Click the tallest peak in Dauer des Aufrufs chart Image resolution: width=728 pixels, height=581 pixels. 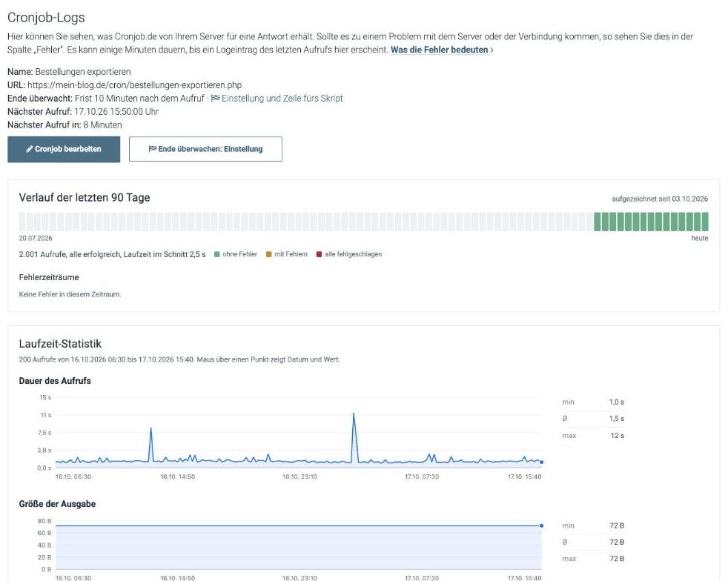coord(354,414)
